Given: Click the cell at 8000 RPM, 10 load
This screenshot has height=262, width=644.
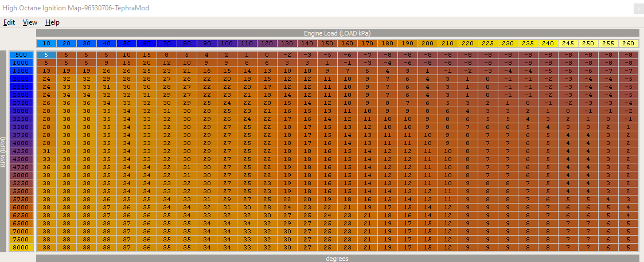Looking at the screenshot, I should point(46,248).
